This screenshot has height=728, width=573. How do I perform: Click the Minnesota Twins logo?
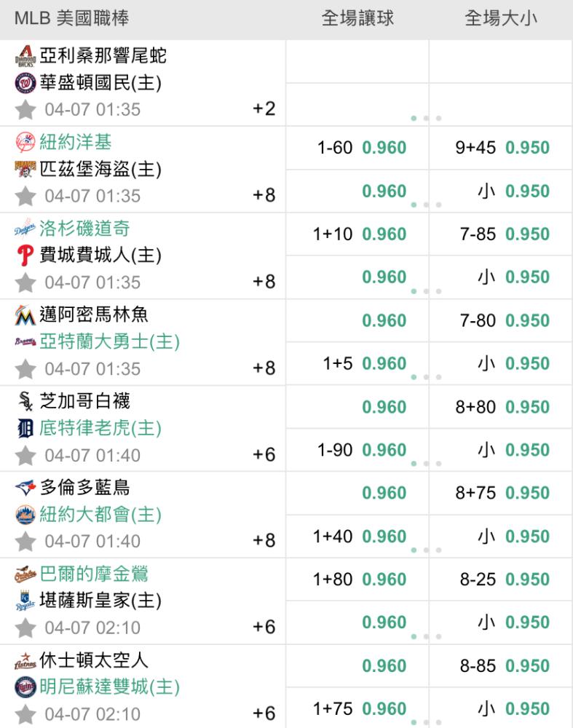pyautogui.click(x=25, y=687)
